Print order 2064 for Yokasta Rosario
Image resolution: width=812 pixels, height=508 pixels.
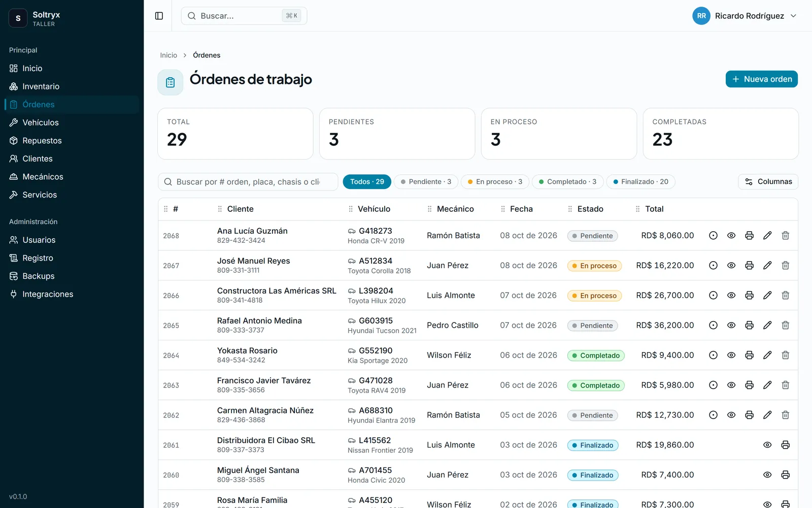(749, 356)
